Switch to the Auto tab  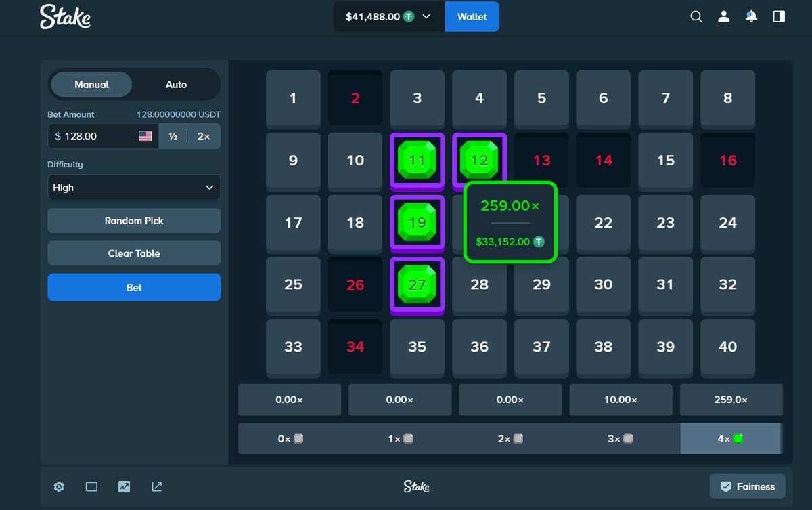pos(176,85)
